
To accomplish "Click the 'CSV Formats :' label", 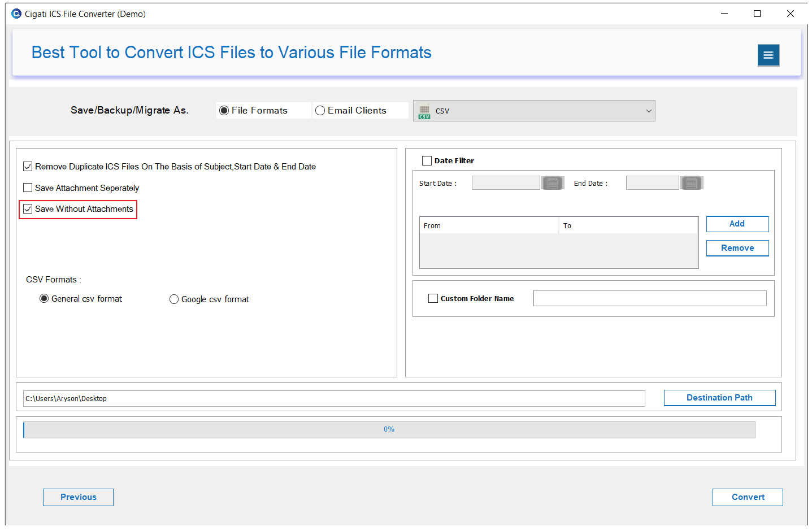I will (54, 280).
